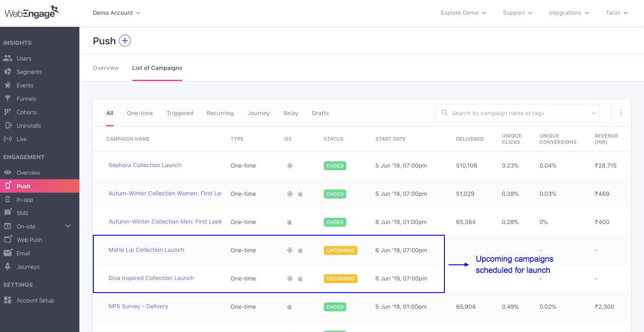644x332 pixels.
Task: Click the campaign search input field
Action: coord(518,113)
